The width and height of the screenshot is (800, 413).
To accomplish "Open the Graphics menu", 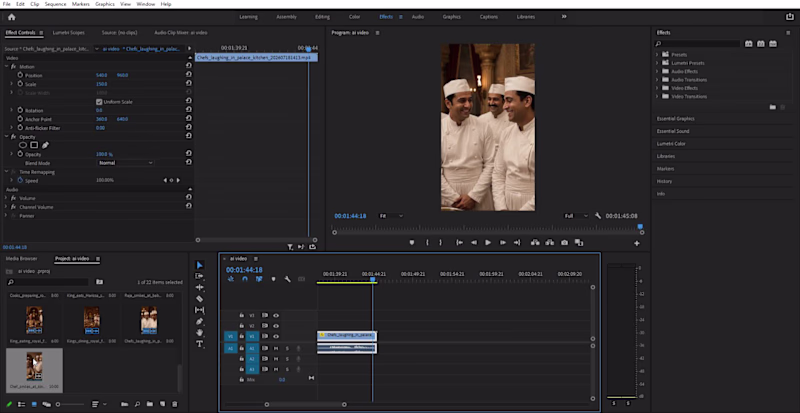I will 105,4.
